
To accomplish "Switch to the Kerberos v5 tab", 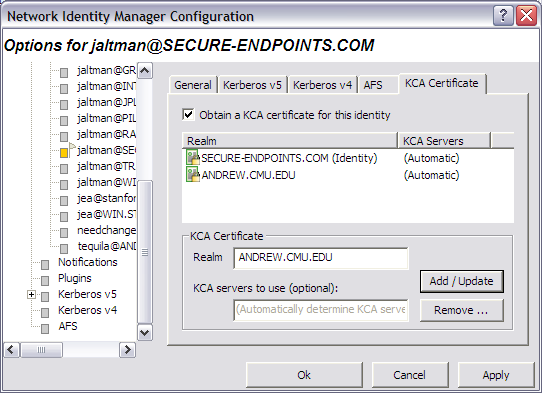I will (x=252, y=85).
